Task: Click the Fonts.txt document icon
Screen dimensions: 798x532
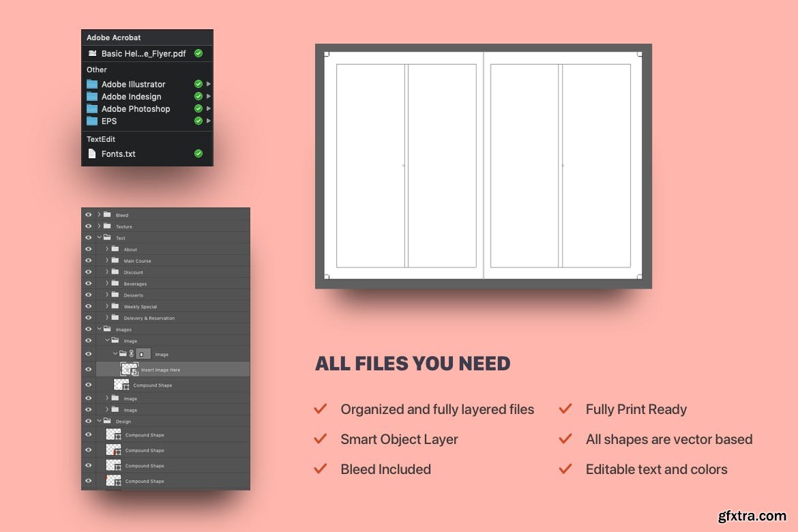Action: point(92,153)
